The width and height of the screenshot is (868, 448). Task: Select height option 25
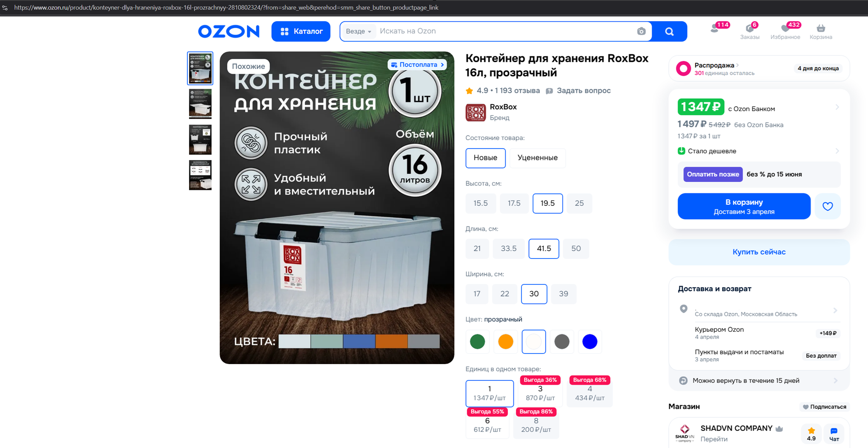coord(579,203)
